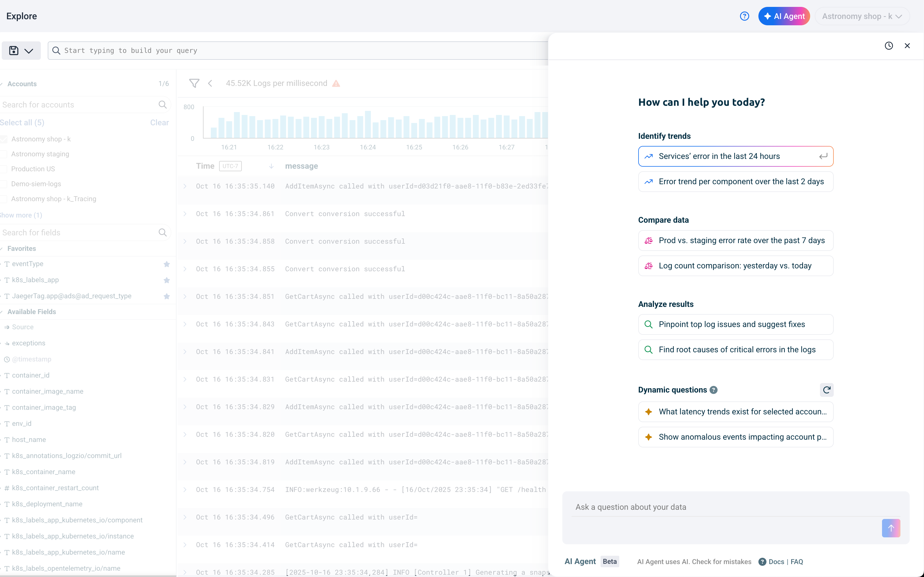Viewport: 924px width, 577px height.
Task: Click the Dynamic questions info help icon
Action: pyautogui.click(x=713, y=390)
